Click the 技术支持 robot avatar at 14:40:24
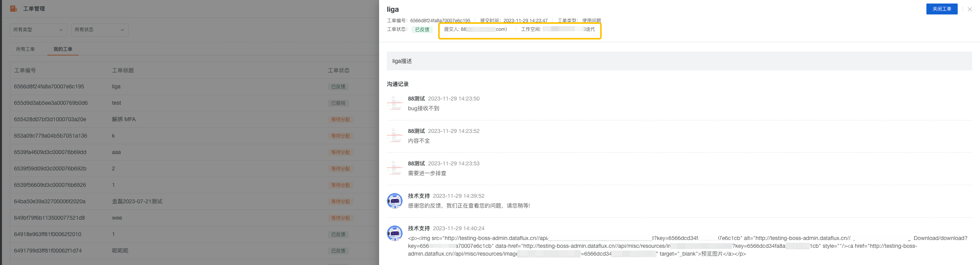Image resolution: width=980 pixels, height=265 pixels. pyautogui.click(x=394, y=233)
